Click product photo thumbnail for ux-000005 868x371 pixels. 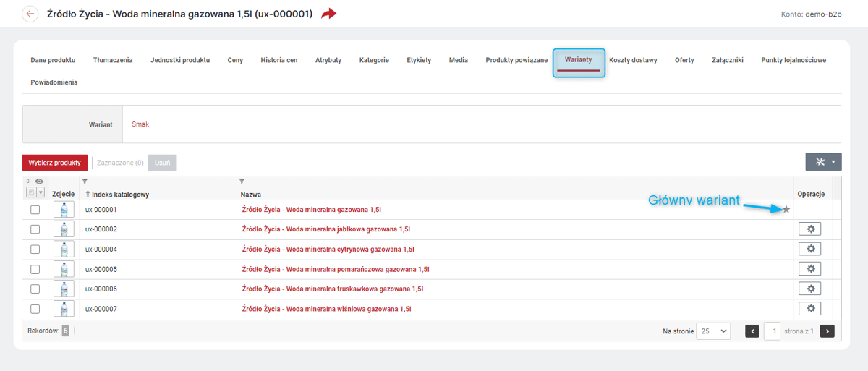[64, 269]
